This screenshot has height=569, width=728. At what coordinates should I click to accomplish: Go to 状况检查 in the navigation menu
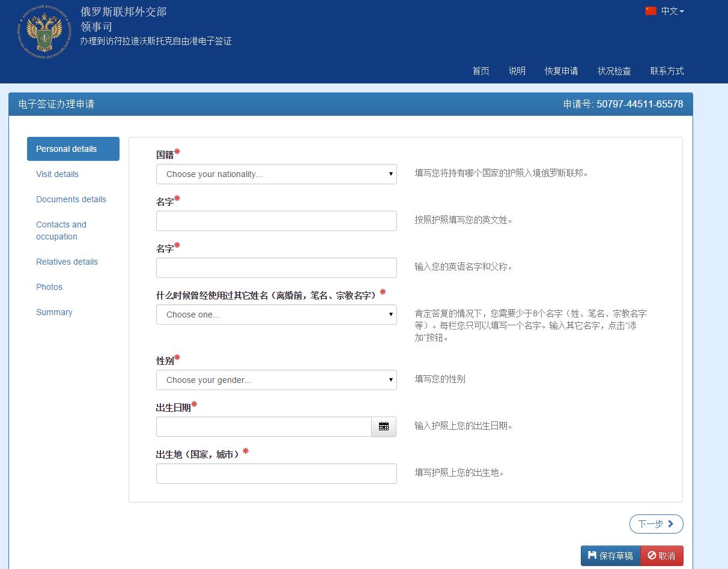coord(614,71)
